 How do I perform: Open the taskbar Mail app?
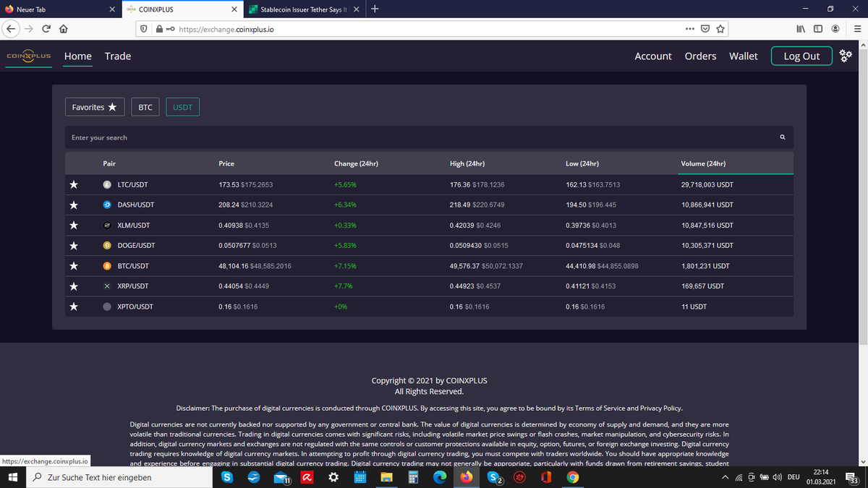[281, 477]
